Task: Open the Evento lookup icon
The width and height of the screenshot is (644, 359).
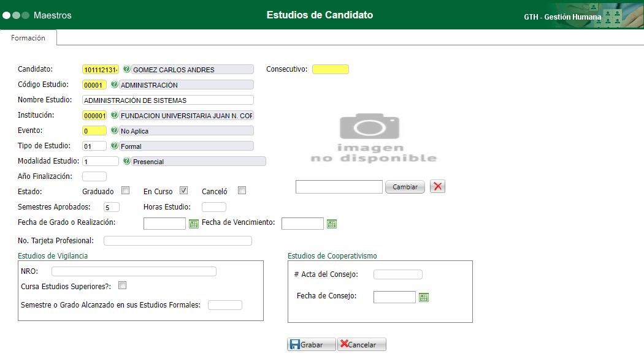Action: tap(114, 130)
